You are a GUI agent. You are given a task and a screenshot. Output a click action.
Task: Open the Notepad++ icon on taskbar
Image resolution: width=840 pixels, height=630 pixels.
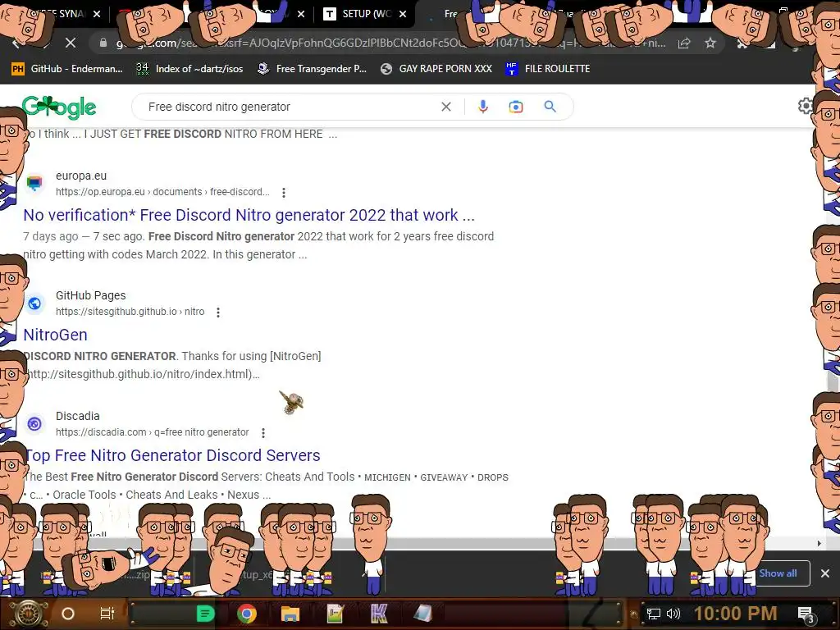click(335, 614)
